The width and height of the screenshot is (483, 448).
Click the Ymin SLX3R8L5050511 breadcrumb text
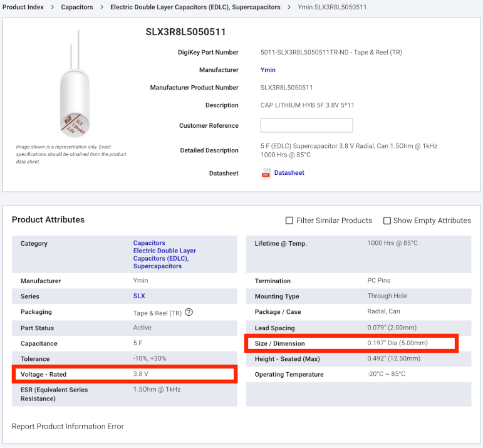(x=332, y=7)
